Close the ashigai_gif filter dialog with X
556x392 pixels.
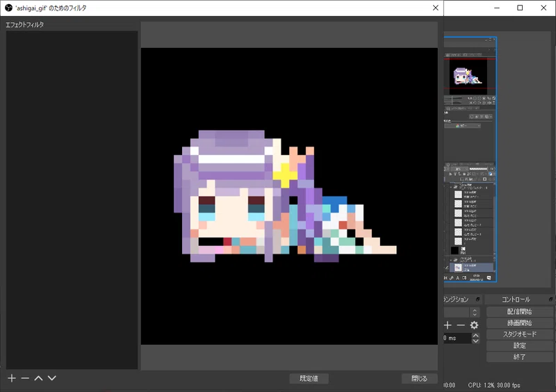point(436,8)
